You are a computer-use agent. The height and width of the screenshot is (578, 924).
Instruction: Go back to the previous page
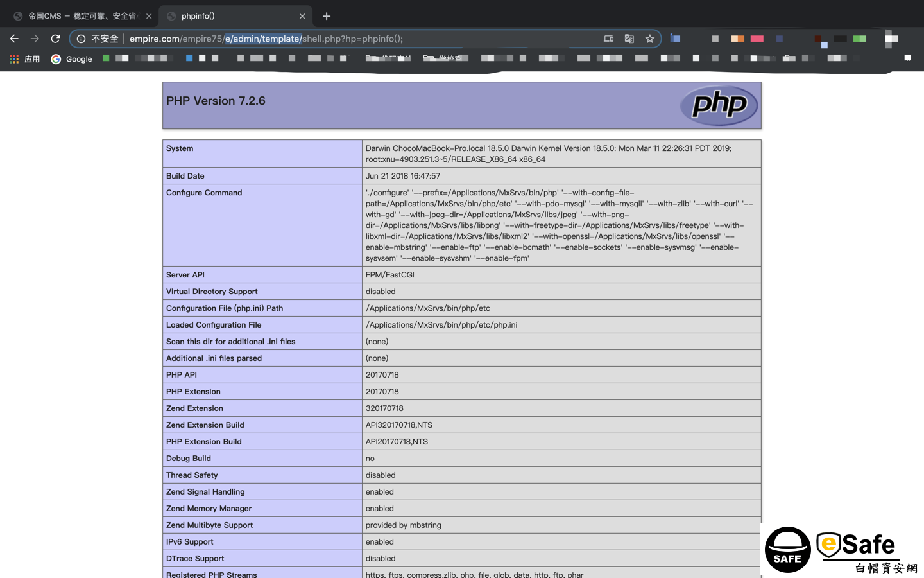pos(14,39)
